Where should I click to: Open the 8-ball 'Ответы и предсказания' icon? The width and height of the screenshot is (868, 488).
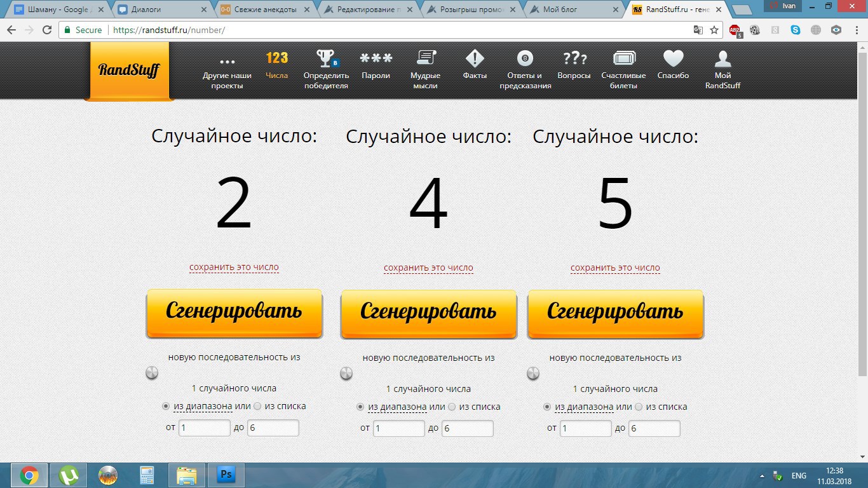pyautogui.click(x=525, y=59)
